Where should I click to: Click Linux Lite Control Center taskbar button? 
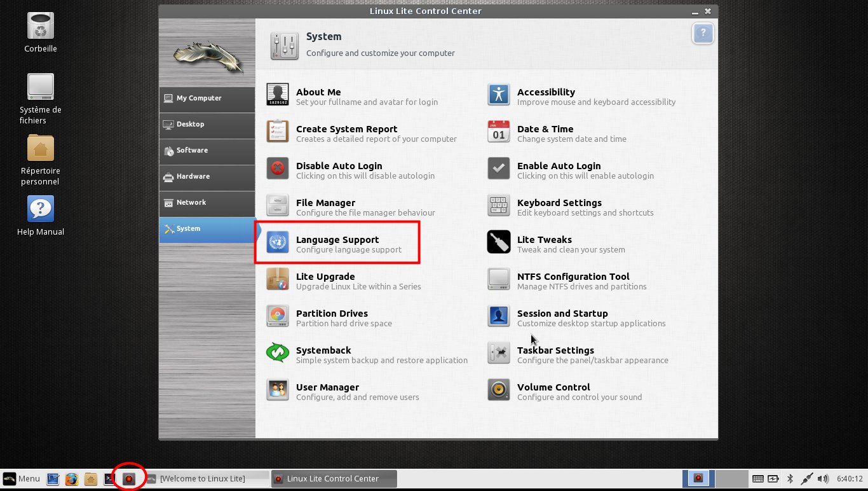[334, 479]
